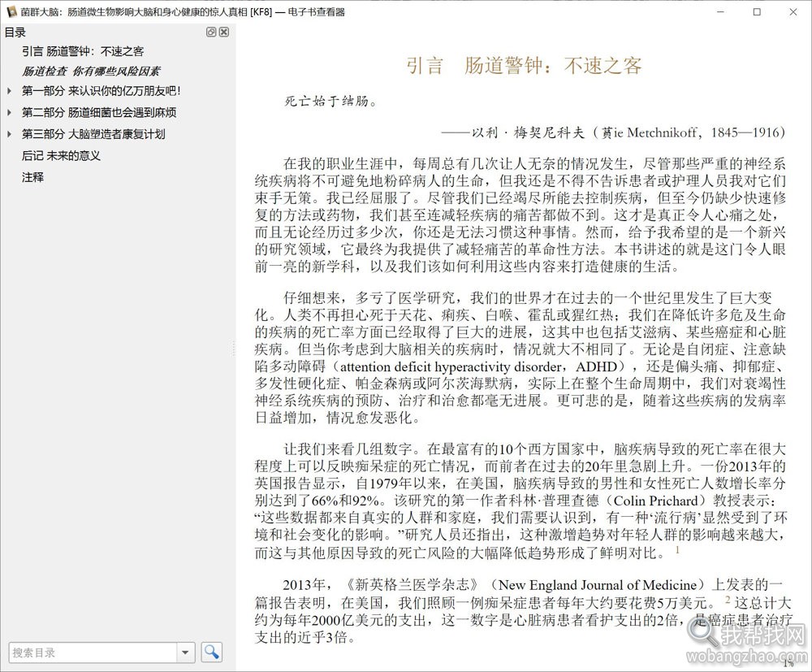Focus the 搜索目录 search field

click(x=93, y=652)
